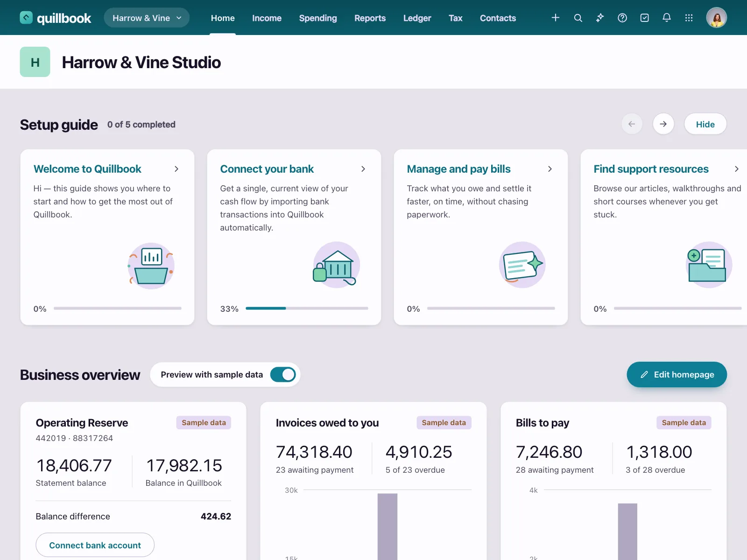Viewport: 747px width, 560px height.
Task: Click the Invoices owed to you heading
Action: point(327,423)
